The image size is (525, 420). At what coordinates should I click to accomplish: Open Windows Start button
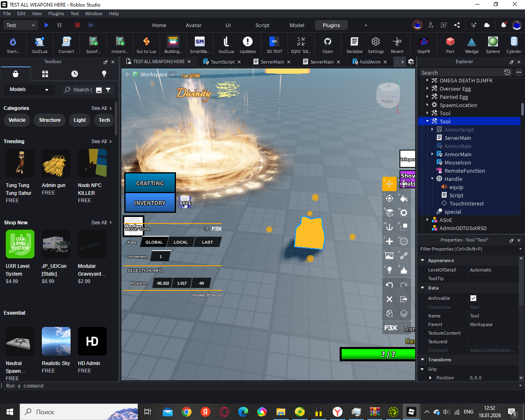[10, 412]
